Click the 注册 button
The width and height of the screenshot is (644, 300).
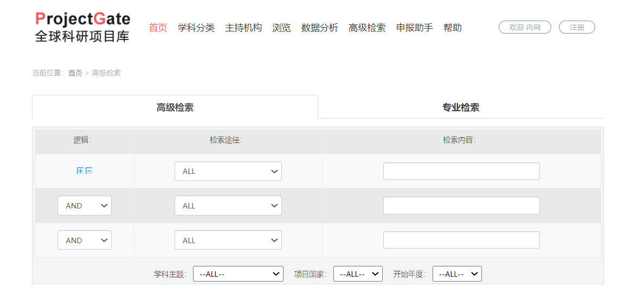point(577,27)
